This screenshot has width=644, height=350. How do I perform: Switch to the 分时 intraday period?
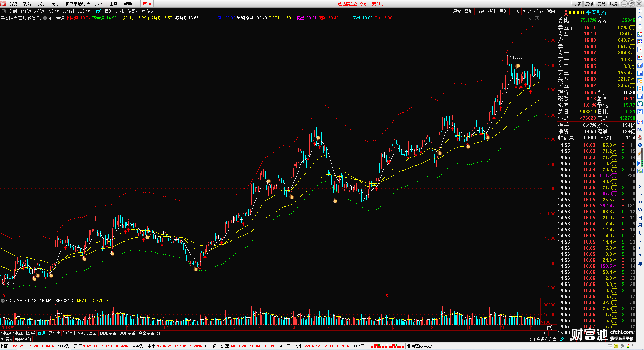point(13,11)
